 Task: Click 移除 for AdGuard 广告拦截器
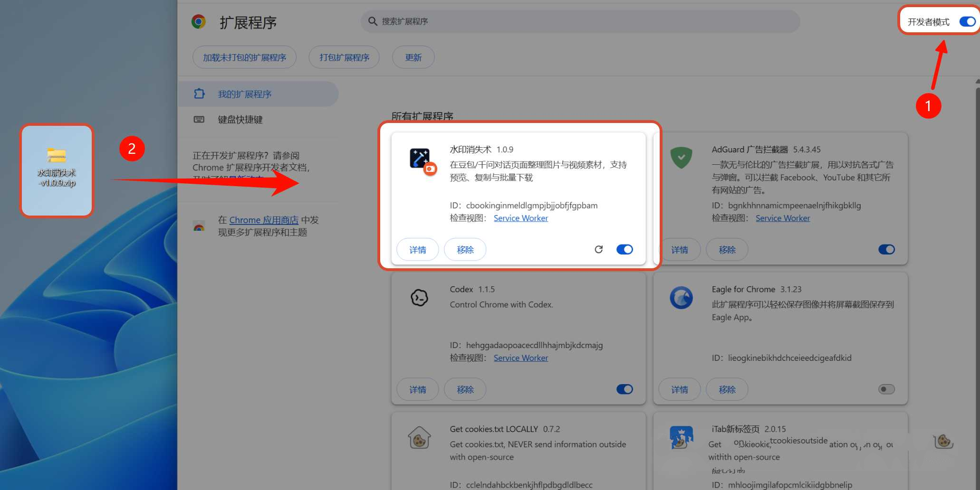727,249
